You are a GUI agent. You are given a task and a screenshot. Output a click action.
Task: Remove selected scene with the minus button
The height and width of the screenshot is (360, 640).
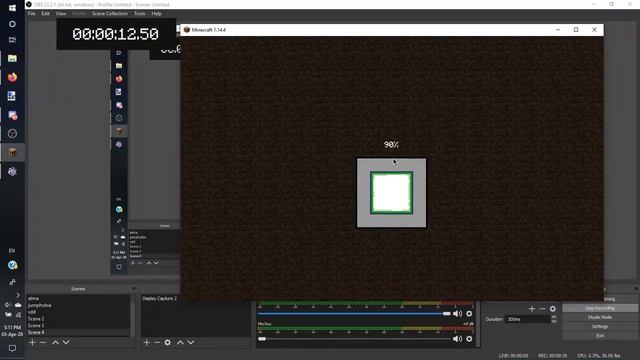43,342
